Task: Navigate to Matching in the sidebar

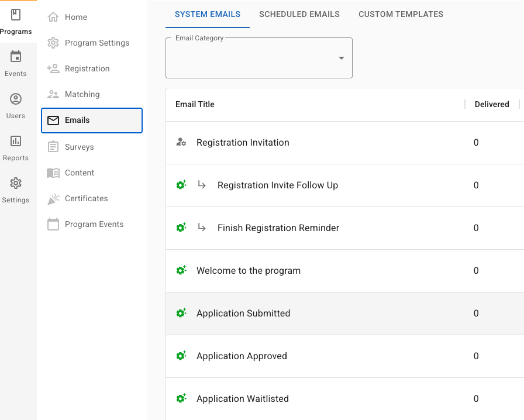Action: pos(82,94)
